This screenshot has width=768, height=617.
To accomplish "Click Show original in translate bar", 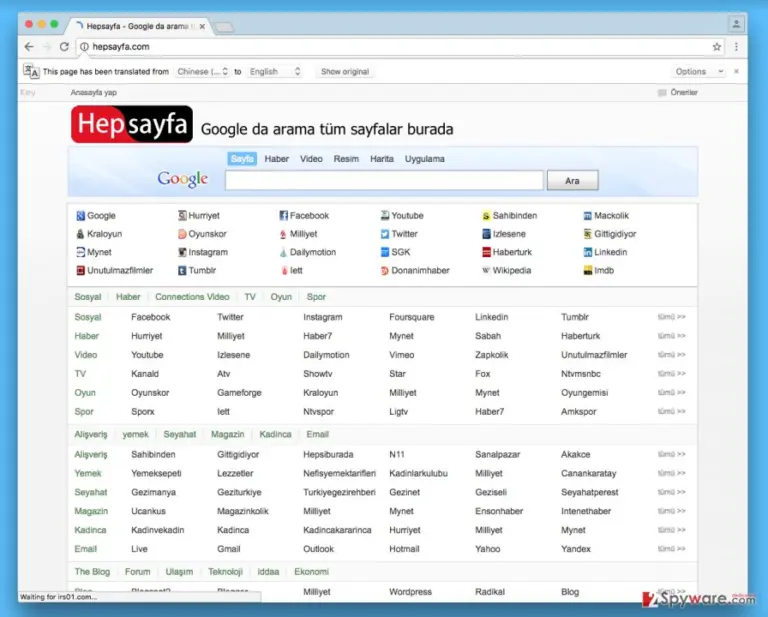I will pyautogui.click(x=345, y=71).
